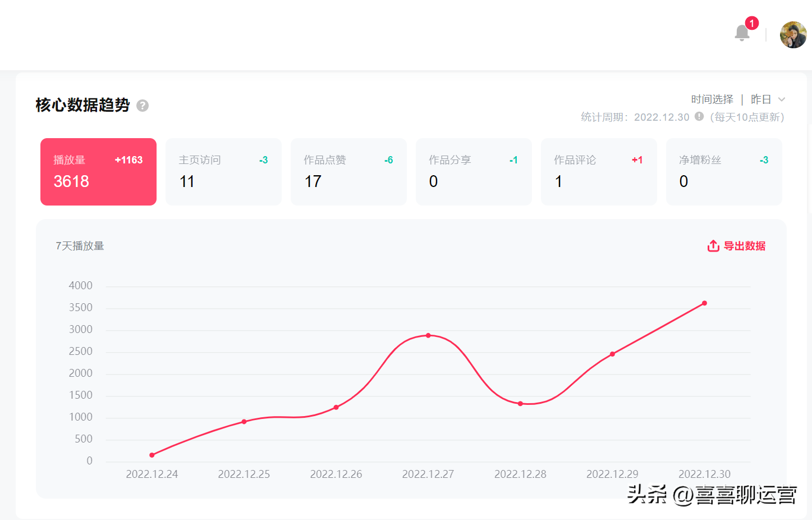Open the 作品评论 metric card
Viewport: 812px width, 520px height.
(599, 172)
